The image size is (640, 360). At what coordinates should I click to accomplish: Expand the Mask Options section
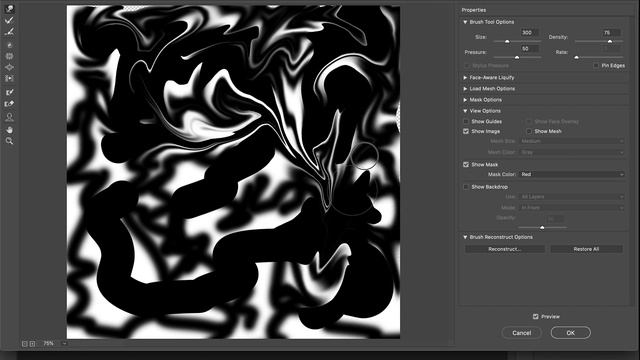[465, 100]
